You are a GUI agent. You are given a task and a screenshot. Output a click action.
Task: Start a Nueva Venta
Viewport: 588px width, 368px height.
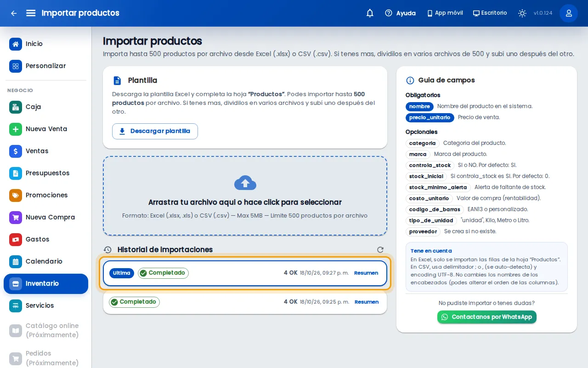pyautogui.click(x=46, y=129)
